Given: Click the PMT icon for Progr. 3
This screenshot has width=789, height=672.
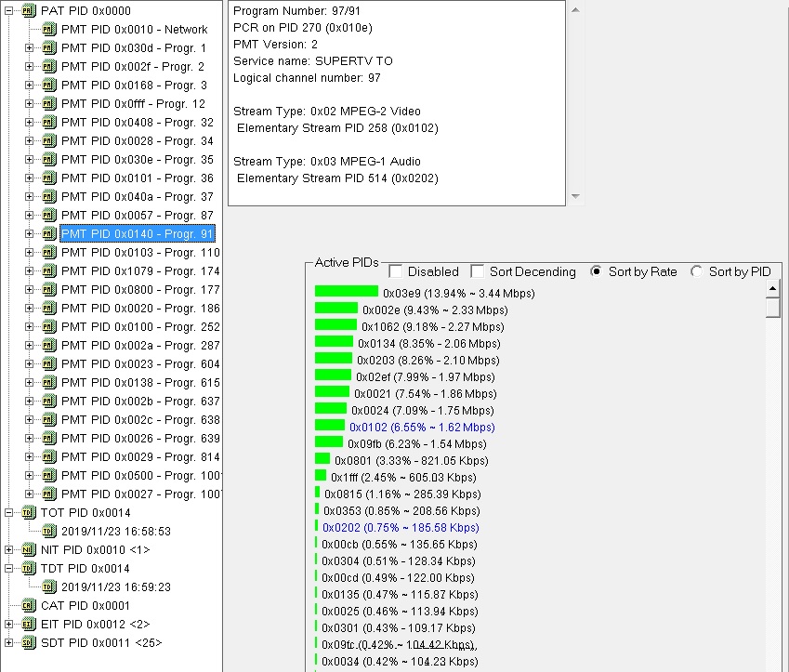Looking at the screenshot, I should pyautogui.click(x=49, y=85).
